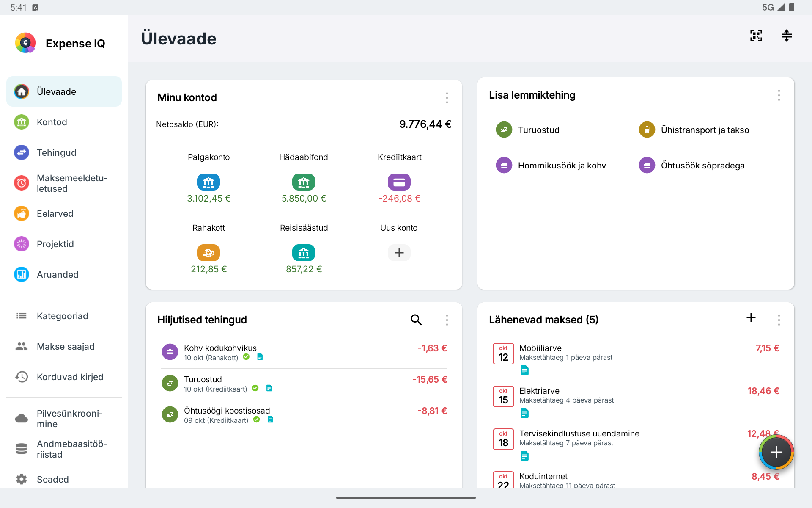Image resolution: width=812 pixels, height=508 pixels.
Task: Tap okt 15 date badge for Elektriarve
Action: coord(503,396)
